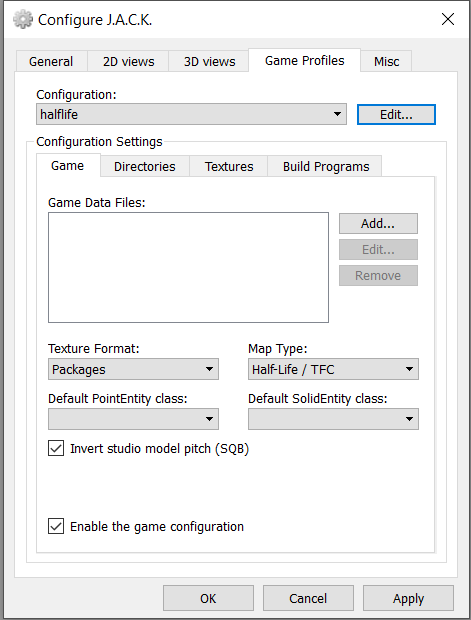Open the Build Programs sub-tab
Screen dimensions: 471x620
coord(326,166)
